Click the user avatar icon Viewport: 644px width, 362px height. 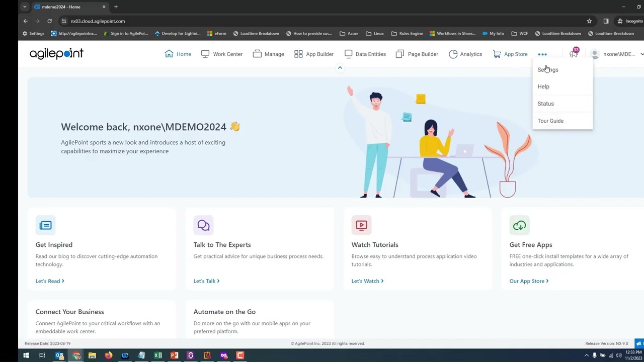[x=595, y=54]
